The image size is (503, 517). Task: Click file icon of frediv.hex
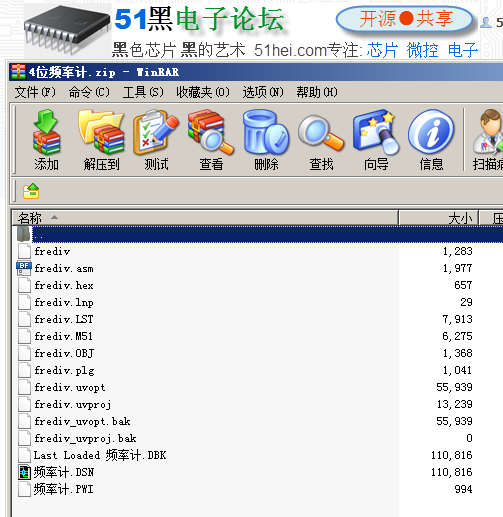click(24, 285)
